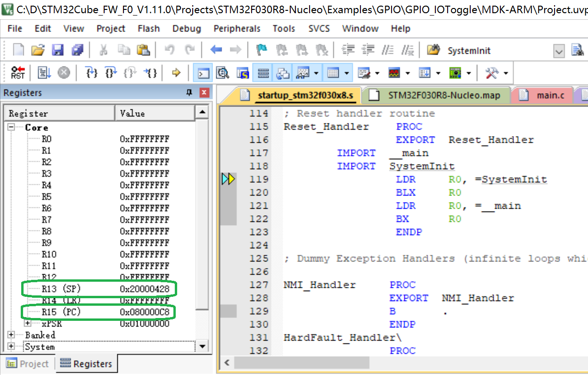Toggle the Symbols Window button
Image resolution: width=588 pixels, height=375 pixels.
coord(243,73)
